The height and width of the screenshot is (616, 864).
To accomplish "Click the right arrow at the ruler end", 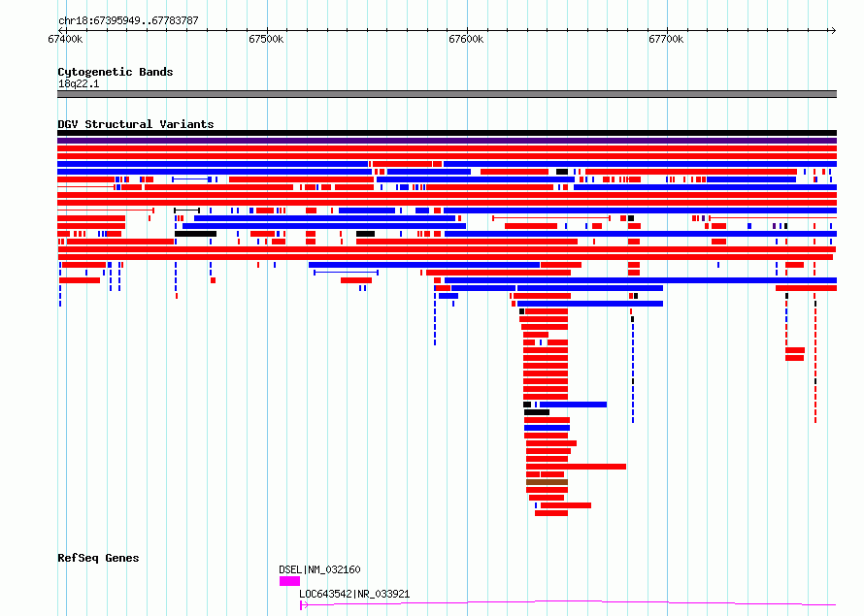I will click(833, 30).
